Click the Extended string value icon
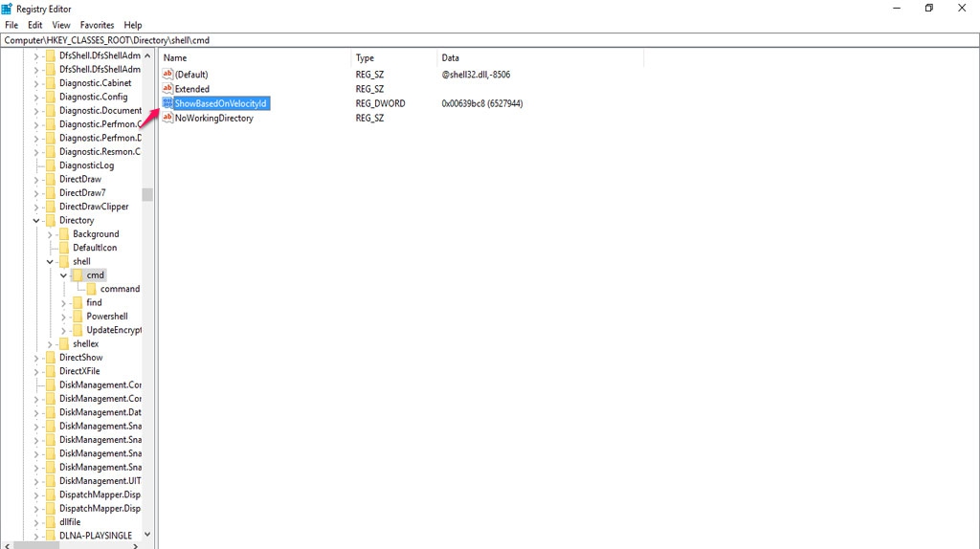This screenshot has height=549, width=980. (167, 89)
